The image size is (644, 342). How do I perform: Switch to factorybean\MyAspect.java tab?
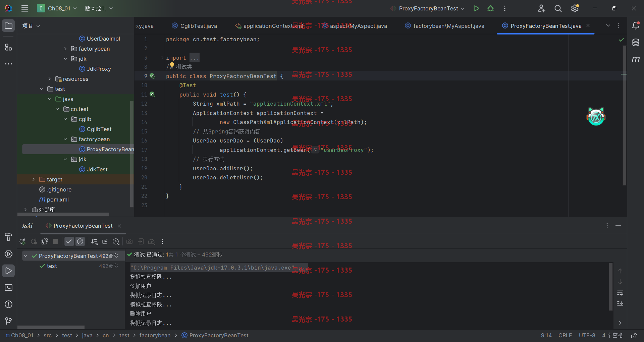445,26
